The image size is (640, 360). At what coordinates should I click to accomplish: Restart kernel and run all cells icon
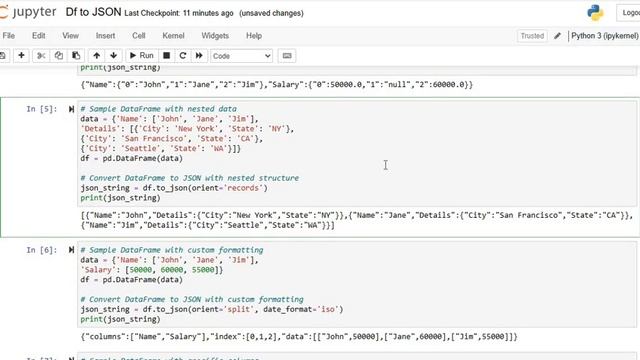199,56
